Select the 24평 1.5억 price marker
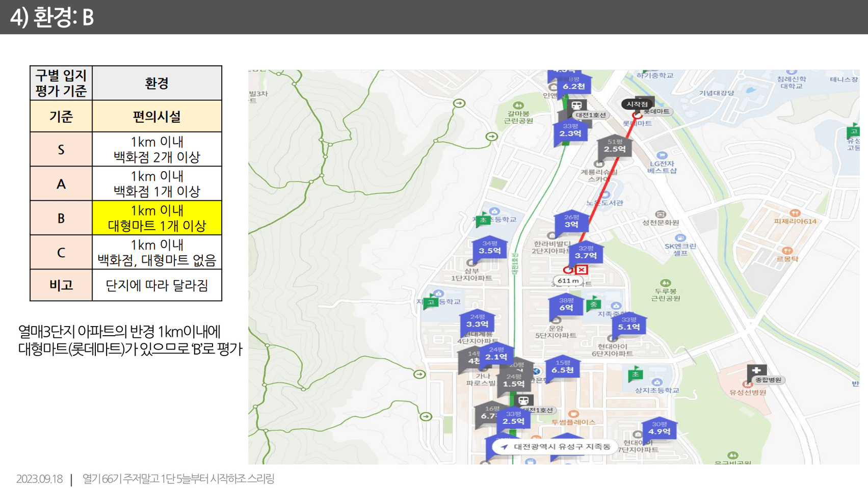 click(514, 382)
